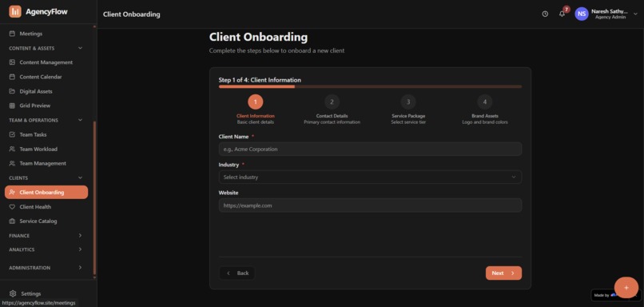Click the Service Catalog briefcase icon

[12, 221]
